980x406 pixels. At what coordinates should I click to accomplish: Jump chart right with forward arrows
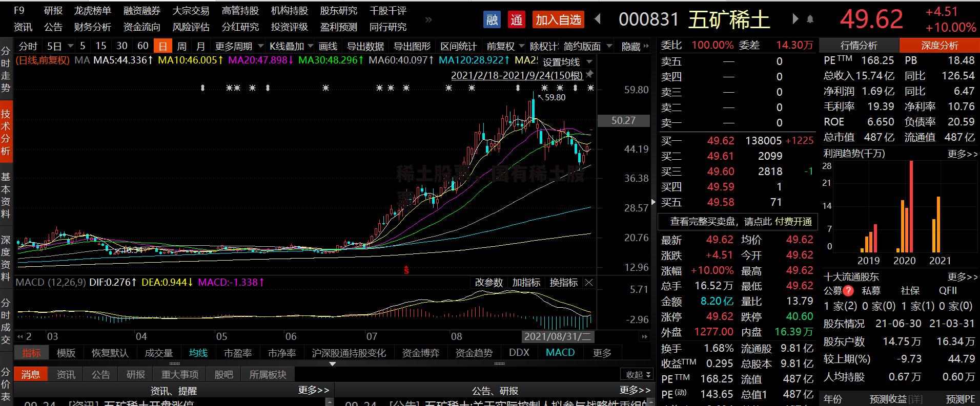click(x=645, y=336)
